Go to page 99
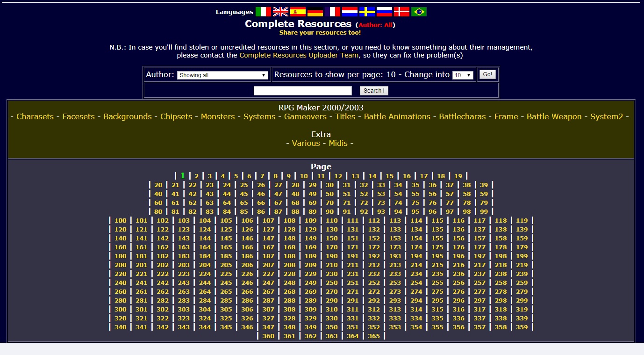 484,212
